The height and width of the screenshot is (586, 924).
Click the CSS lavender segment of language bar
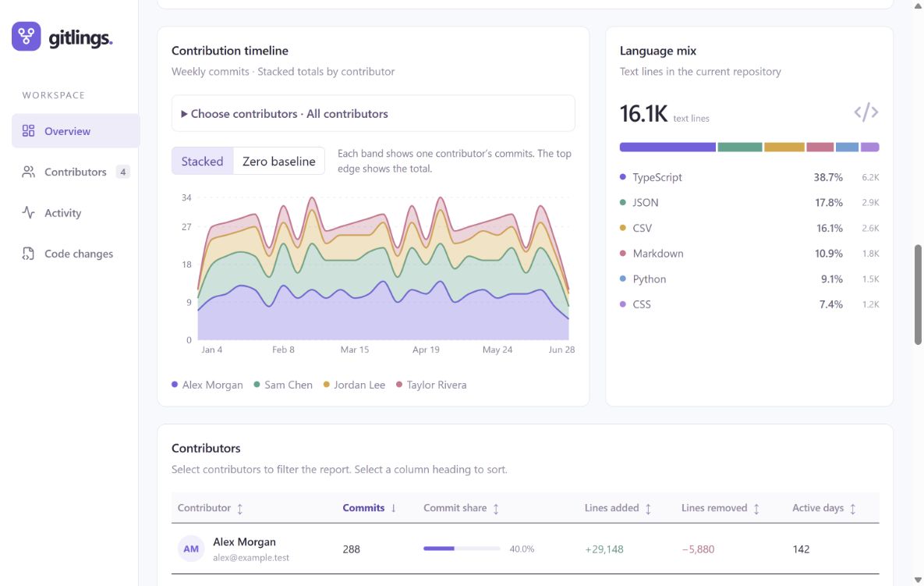click(x=869, y=147)
